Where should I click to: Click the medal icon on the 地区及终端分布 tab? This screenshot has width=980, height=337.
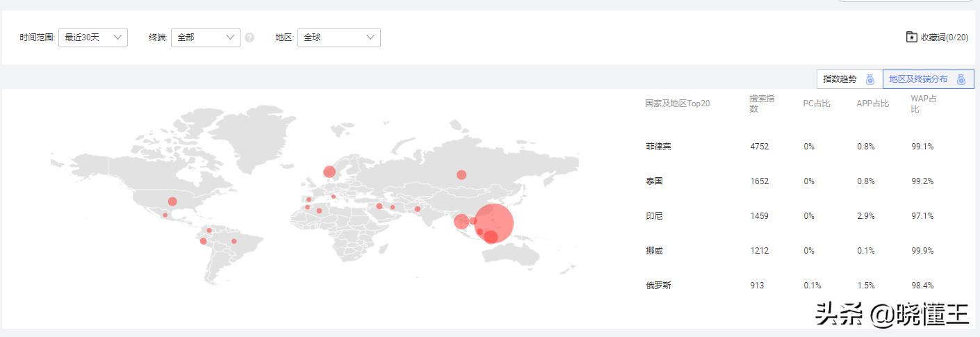pyautogui.click(x=961, y=79)
